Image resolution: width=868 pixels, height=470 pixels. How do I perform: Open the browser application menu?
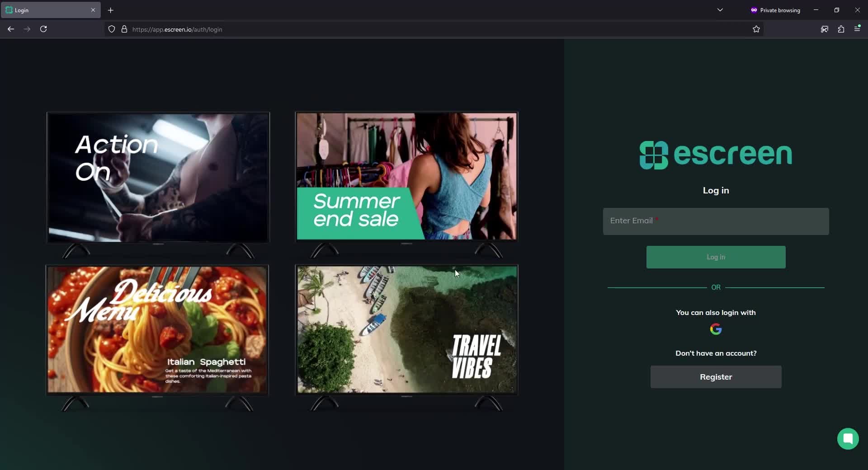857,29
